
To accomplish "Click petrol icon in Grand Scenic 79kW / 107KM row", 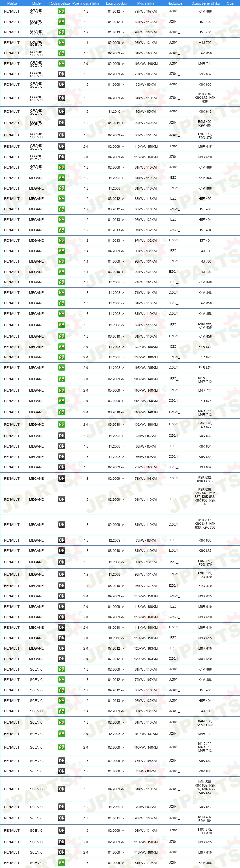I will [62, 11].
